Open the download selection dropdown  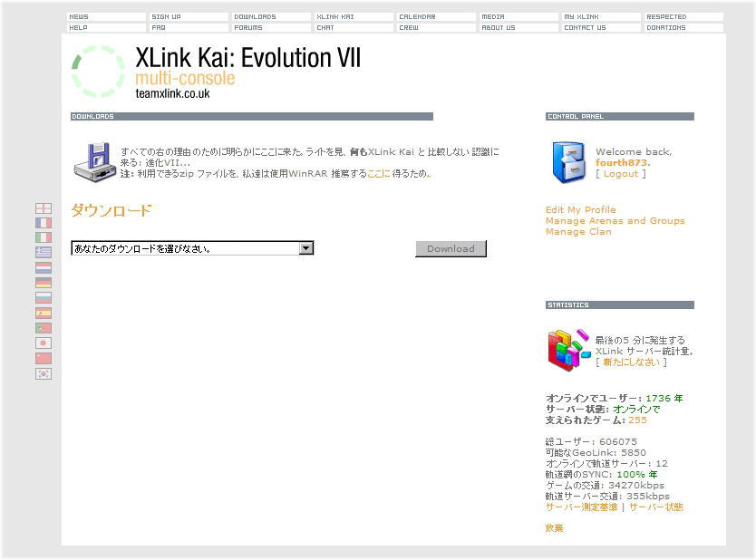pyautogui.click(x=192, y=248)
